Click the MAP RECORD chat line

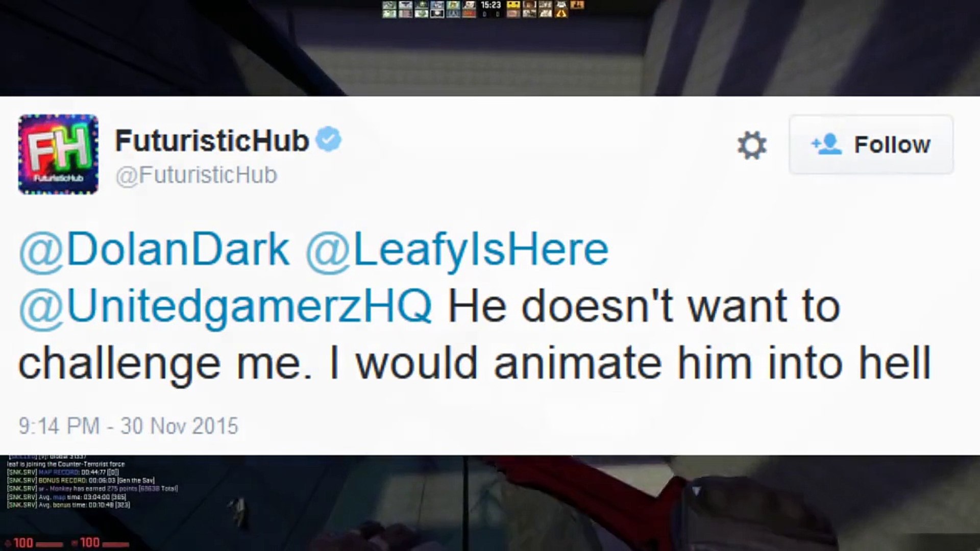click(63, 472)
